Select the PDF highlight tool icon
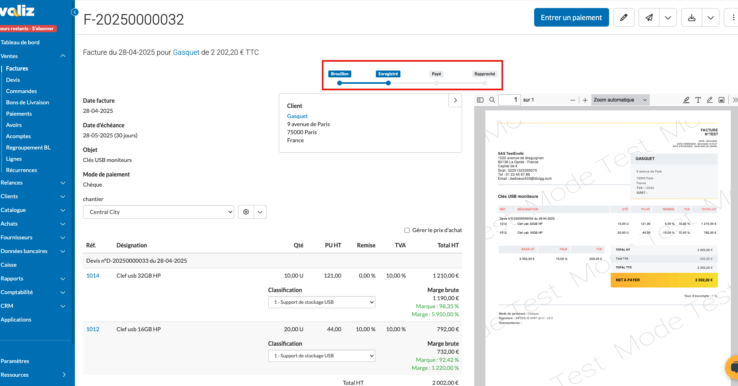This screenshot has height=386, width=738. (x=686, y=100)
